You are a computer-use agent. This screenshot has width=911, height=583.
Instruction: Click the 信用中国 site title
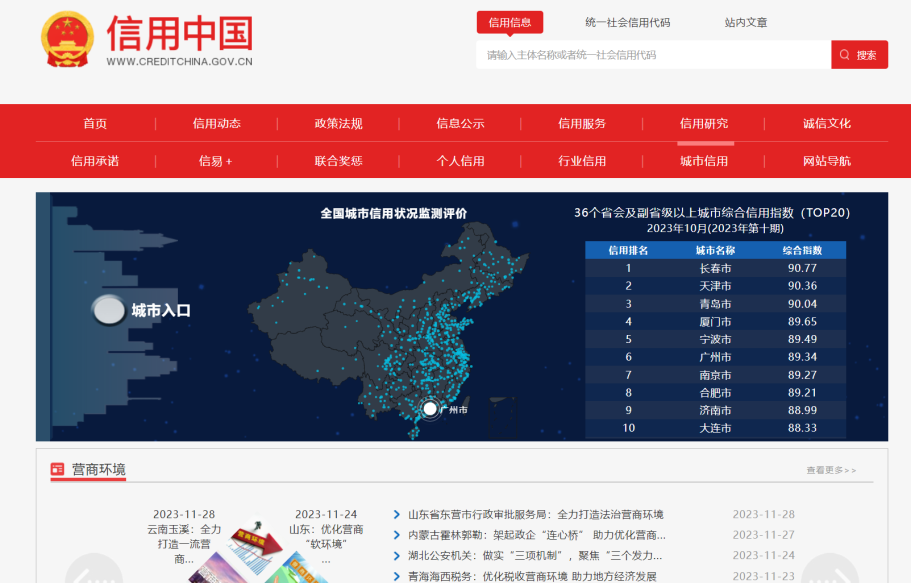180,33
